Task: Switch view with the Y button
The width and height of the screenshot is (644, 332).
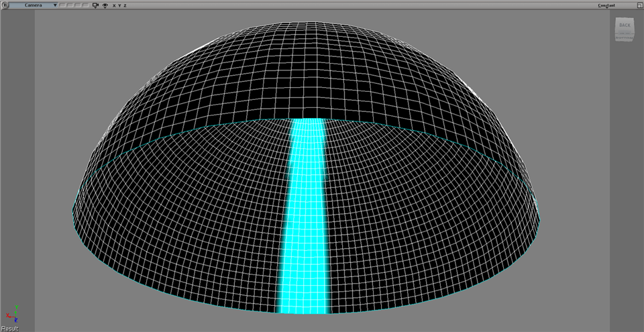Action: click(x=119, y=5)
